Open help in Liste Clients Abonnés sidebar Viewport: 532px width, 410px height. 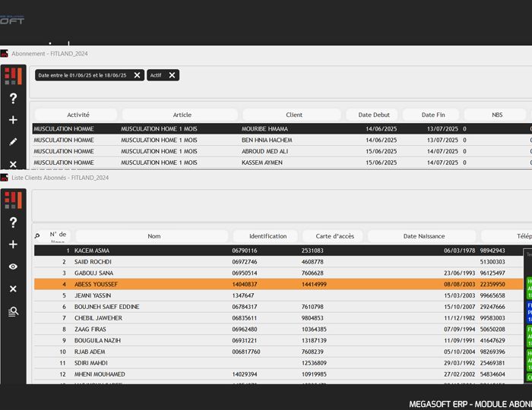click(x=13, y=222)
